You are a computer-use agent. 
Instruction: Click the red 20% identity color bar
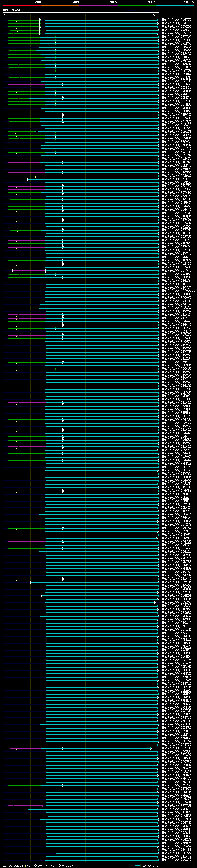pos(22,6)
